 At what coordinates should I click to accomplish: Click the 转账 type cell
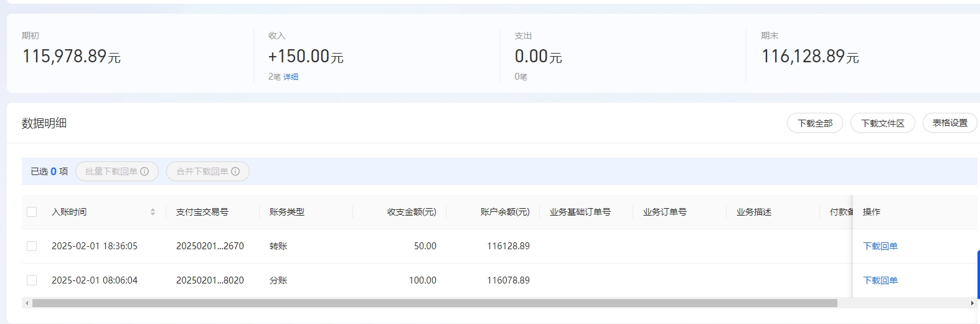[x=278, y=246]
